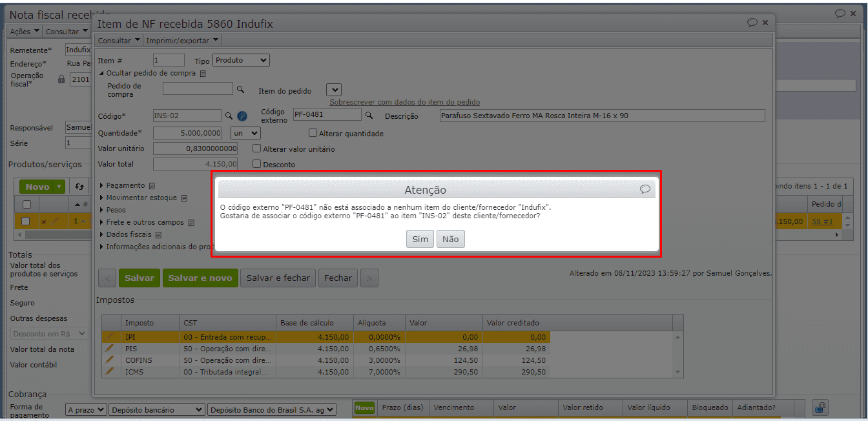Viewport: 868px width, 421px height.
Task: Click the padlock icon in Cobrança section
Action: tap(820, 407)
